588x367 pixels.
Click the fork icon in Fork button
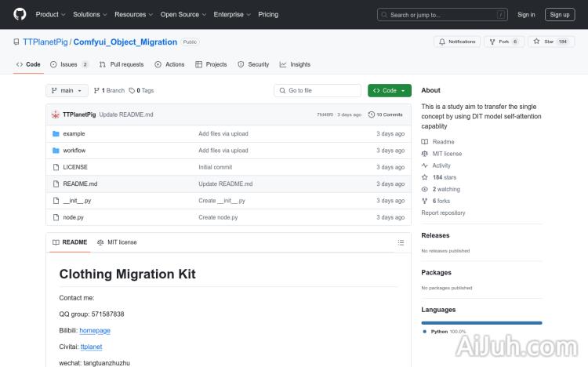492,42
